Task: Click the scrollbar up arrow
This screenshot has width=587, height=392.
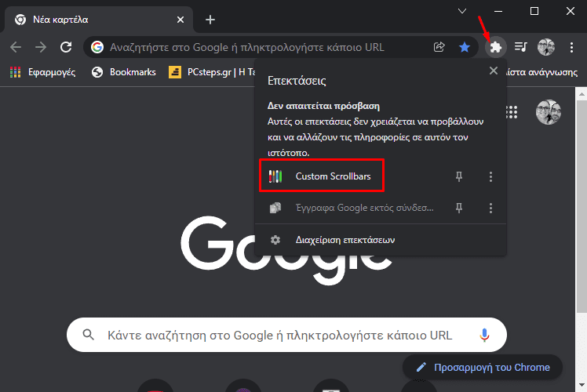Action: click(x=582, y=93)
